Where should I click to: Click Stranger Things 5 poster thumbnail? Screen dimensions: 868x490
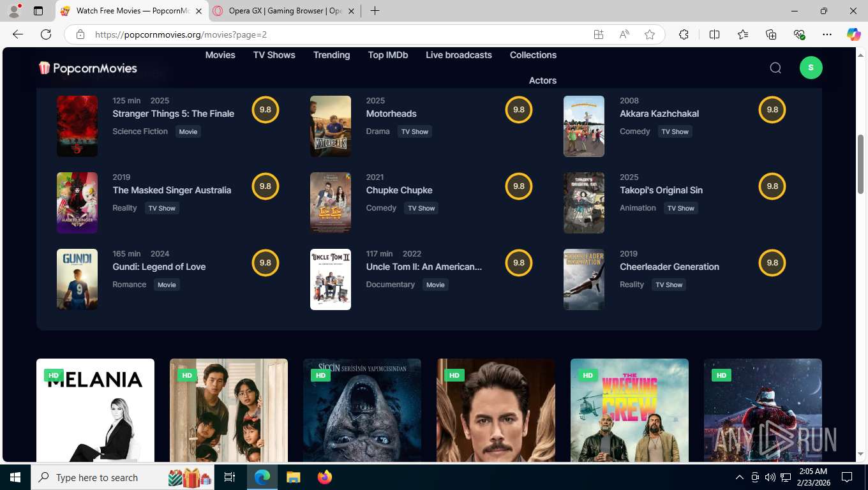click(x=77, y=126)
